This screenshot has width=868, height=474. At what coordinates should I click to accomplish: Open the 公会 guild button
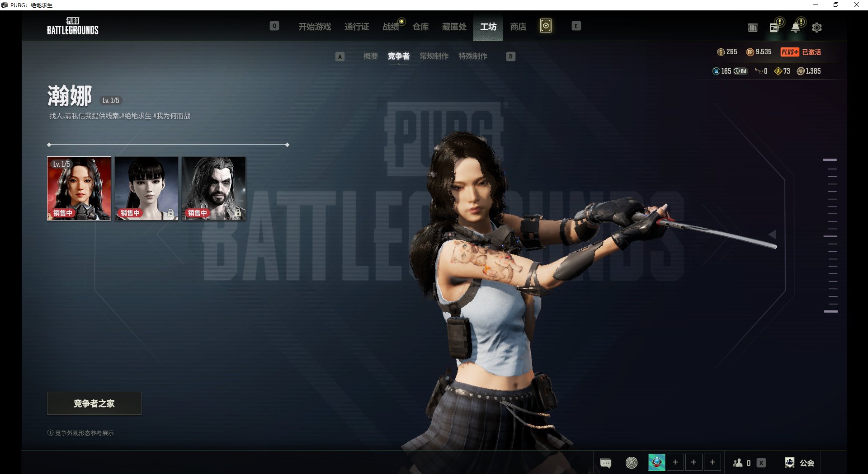coord(799,463)
